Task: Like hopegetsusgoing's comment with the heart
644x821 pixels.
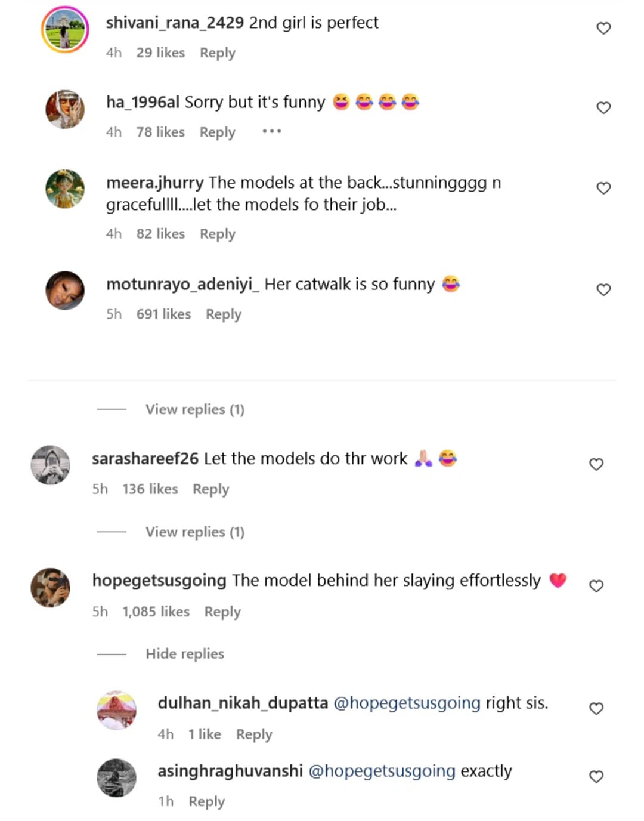Action: click(596, 586)
